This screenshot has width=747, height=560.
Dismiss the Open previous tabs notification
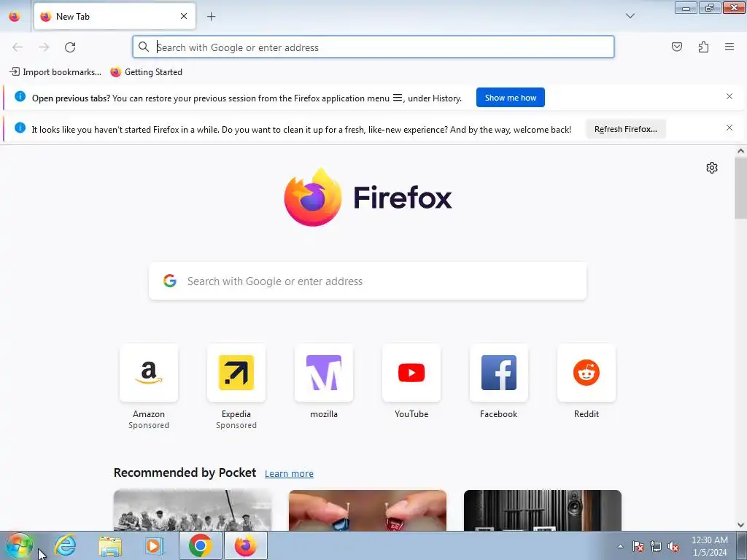coord(729,97)
